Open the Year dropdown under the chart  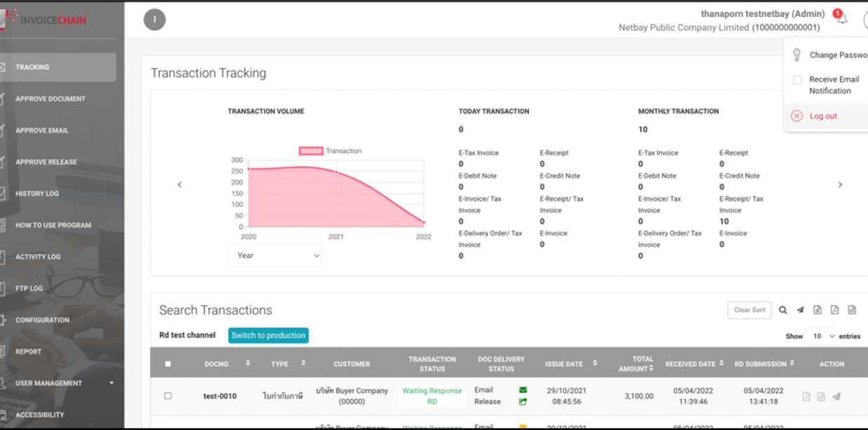coord(275,256)
